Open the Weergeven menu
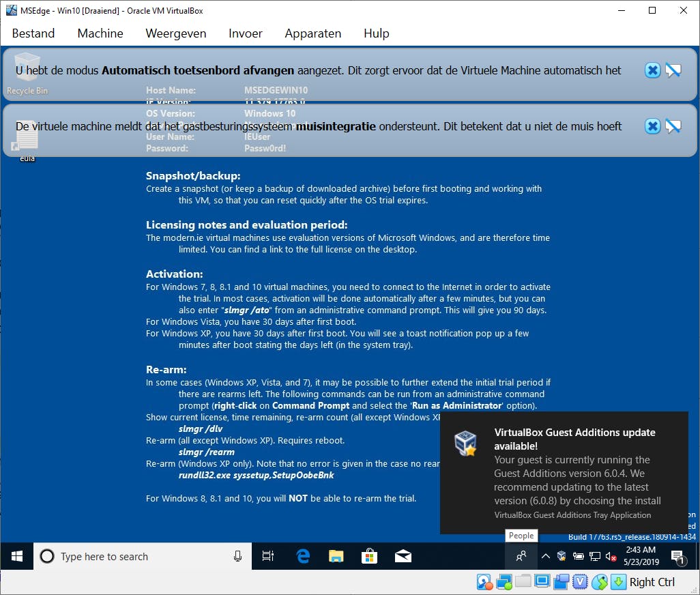 176,33
